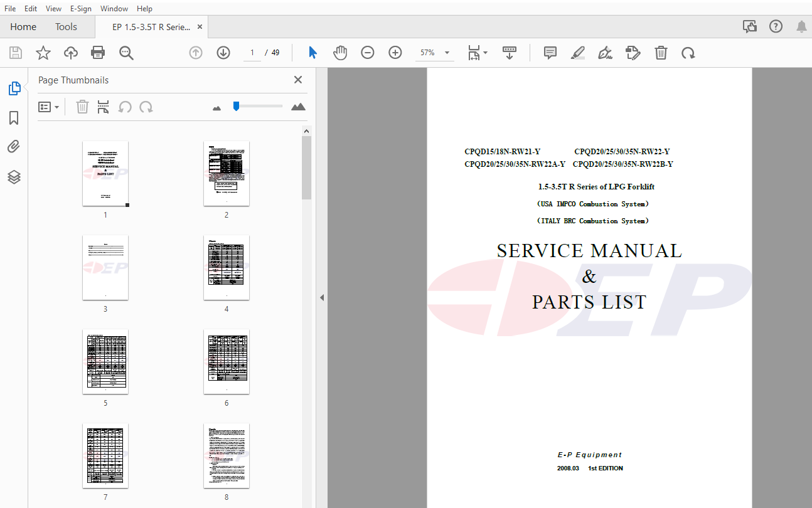Open the File menu
Image resolution: width=812 pixels, height=508 pixels.
11,9
